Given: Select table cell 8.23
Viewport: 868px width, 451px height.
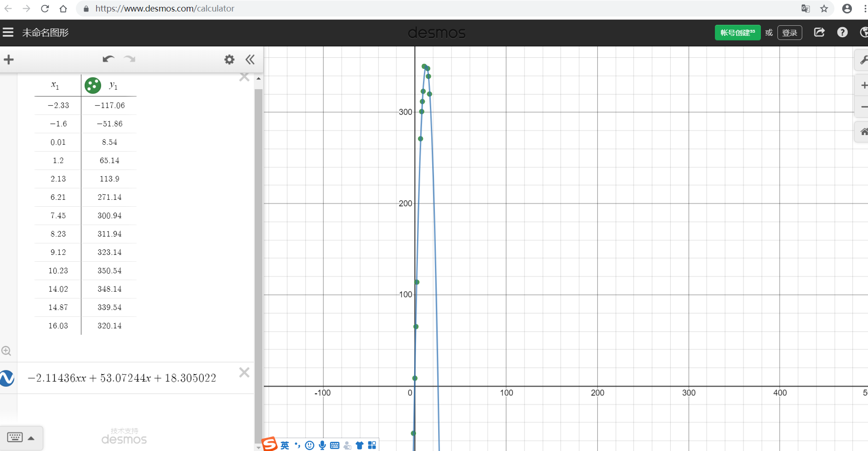Looking at the screenshot, I should click(58, 234).
